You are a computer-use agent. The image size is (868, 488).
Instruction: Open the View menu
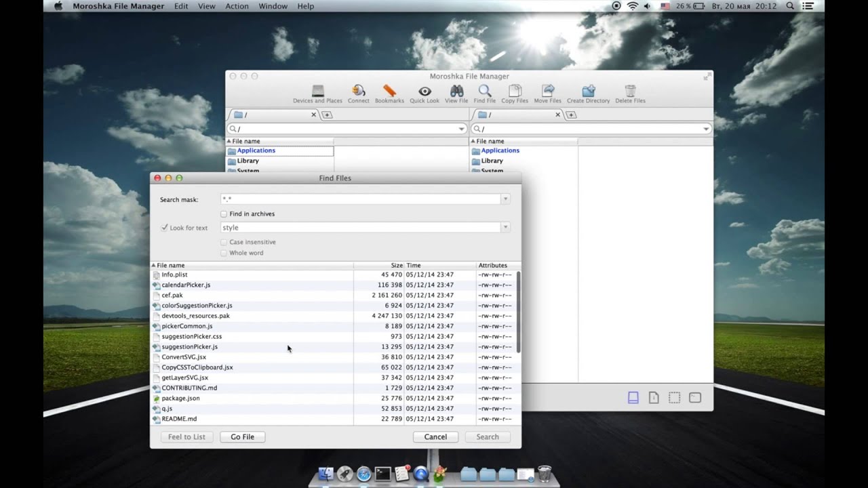coord(207,6)
